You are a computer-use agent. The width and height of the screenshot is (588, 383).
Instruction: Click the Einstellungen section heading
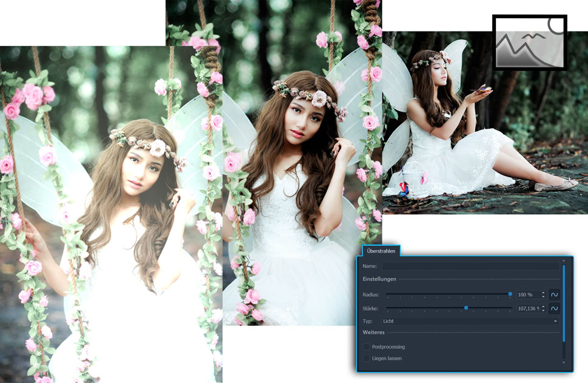379,279
